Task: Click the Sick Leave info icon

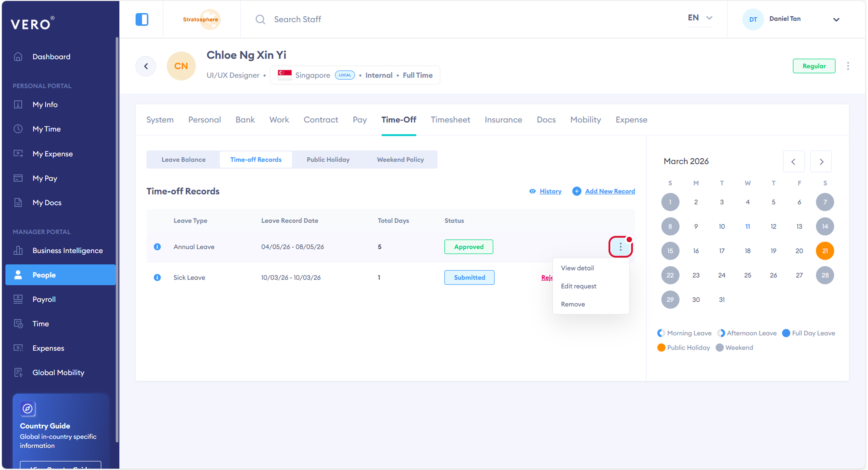Action: 157,277
